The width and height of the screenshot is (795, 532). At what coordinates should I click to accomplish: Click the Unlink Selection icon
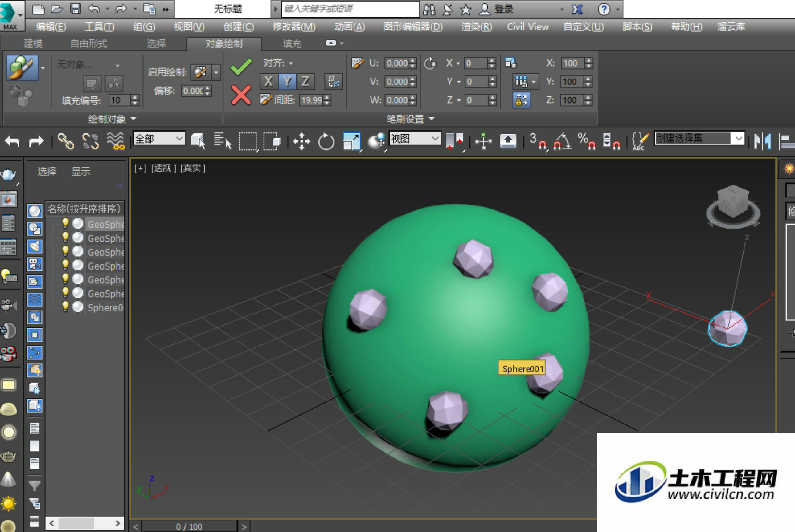pos(90,141)
